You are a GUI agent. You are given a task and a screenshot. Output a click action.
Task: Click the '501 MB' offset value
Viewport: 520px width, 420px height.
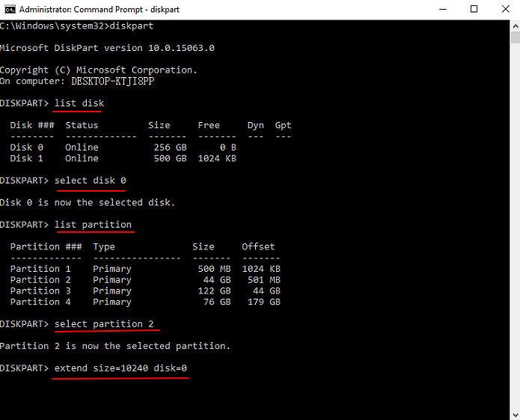pyautogui.click(x=264, y=280)
